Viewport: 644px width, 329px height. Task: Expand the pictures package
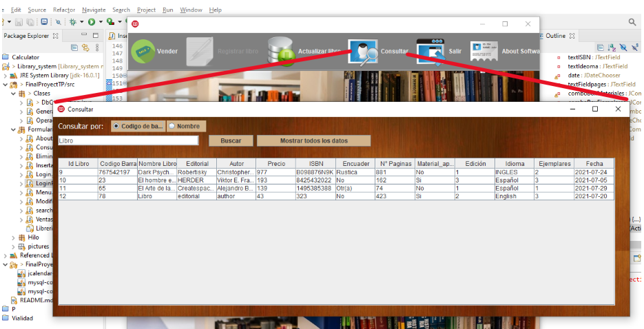(13, 246)
